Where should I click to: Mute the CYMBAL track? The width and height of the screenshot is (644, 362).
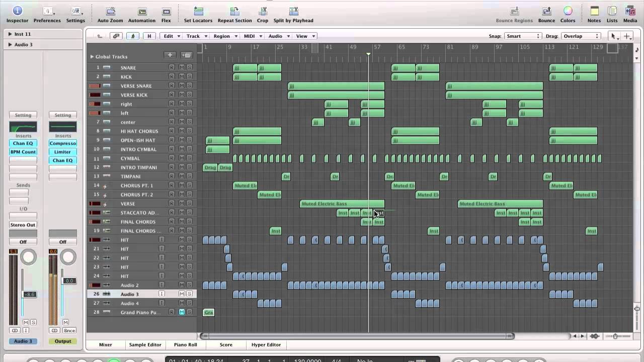point(182,158)
